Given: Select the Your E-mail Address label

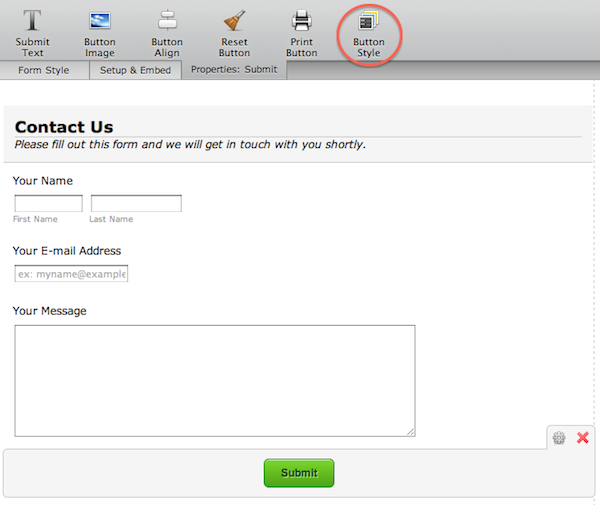Looking at the screenshot, I should pyautogui.click(x=67, y=251).
